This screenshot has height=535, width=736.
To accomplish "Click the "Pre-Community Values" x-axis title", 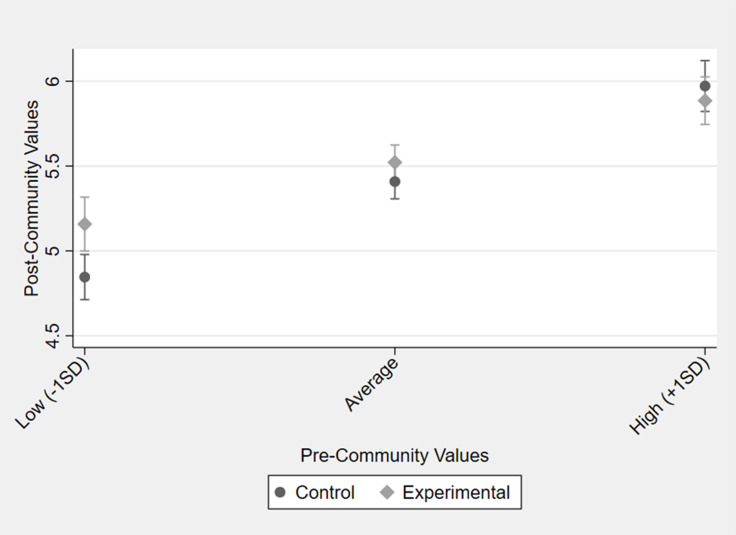I will [x=394, y=455].
